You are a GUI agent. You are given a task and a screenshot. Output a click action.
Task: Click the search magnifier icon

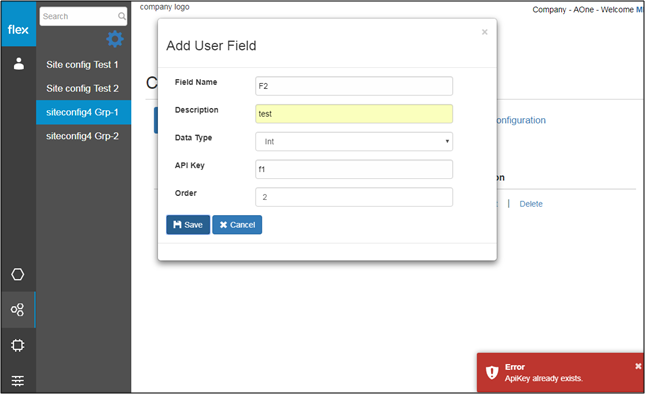pos(122,16)
